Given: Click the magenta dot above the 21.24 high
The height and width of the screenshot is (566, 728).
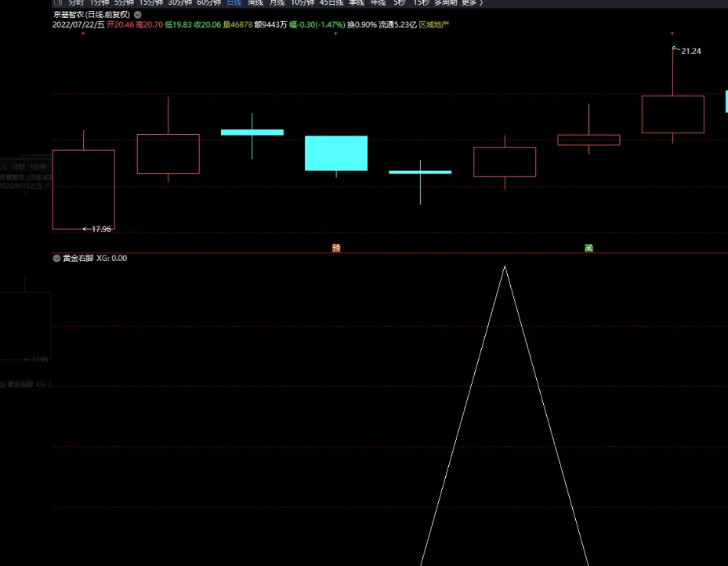Looking at the screenshot, I should (672, 34).
